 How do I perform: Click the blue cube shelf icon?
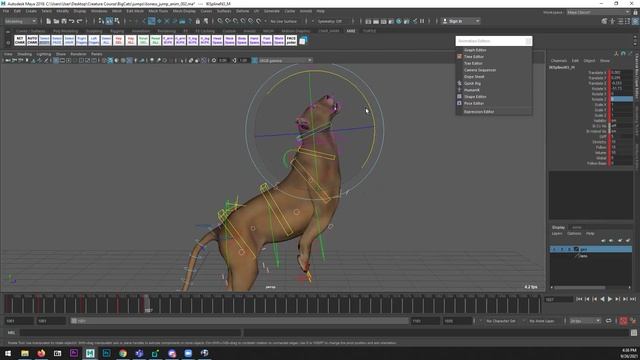pos(303,40)
